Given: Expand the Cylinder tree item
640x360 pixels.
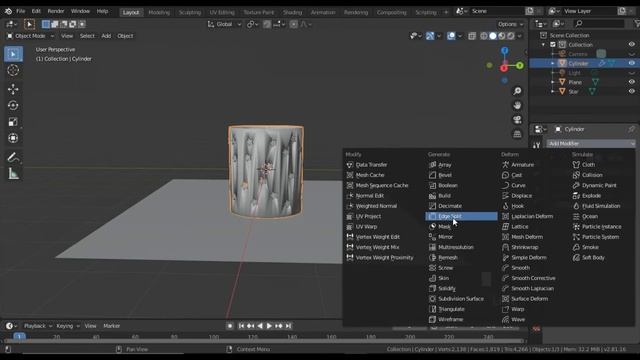Looking at the screenshot, I should point(553,63).
